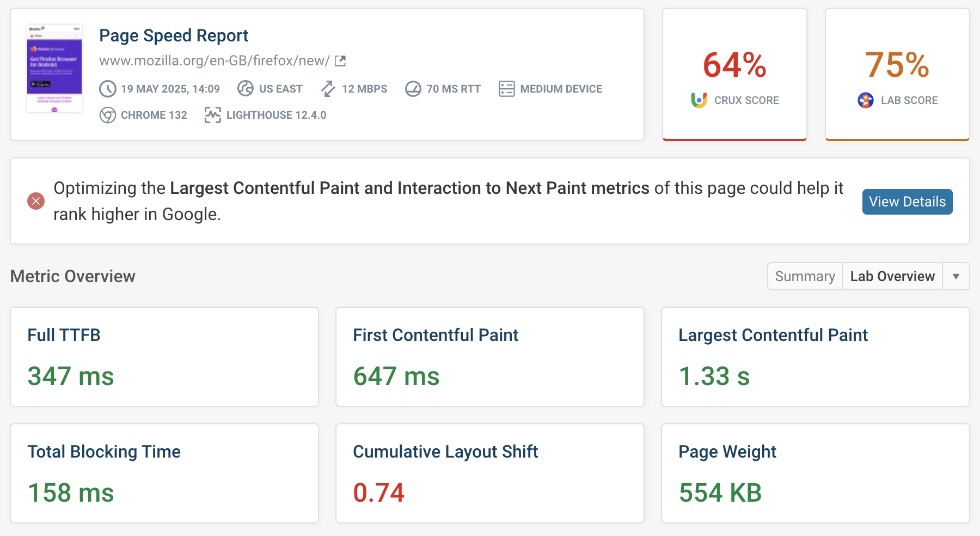980x536 pixels.
Task: Click the Cumulative Layout Shift heading
Action: [x=445, y=452]
